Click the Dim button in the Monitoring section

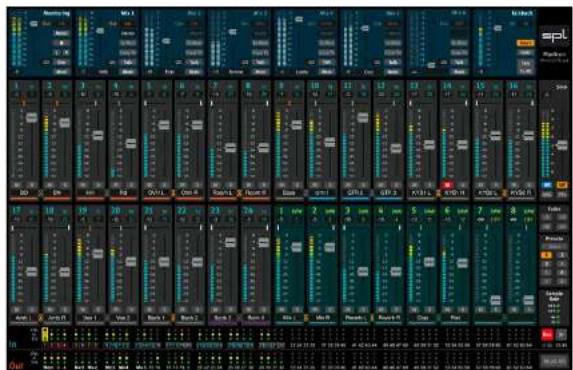(62, 62)
